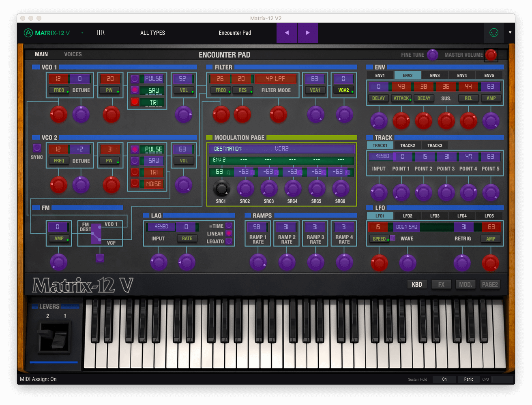Viewport: 532px width, 405px height.
Task: Toggle LAG LINEAR mode button
Action: [229, 233]
